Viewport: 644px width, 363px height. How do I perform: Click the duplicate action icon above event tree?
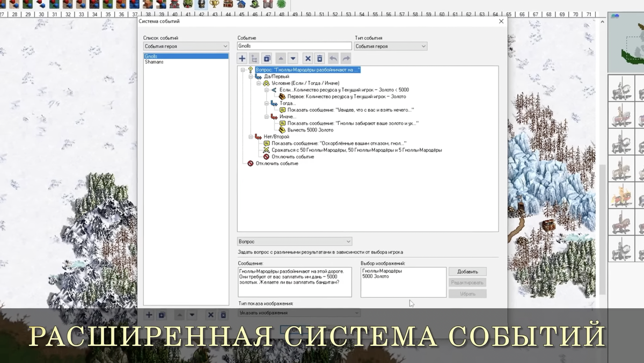(x=267, y=59)
